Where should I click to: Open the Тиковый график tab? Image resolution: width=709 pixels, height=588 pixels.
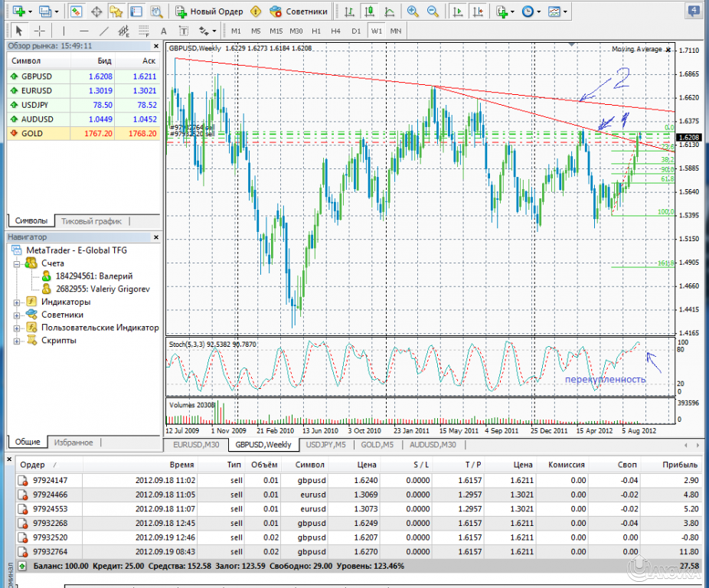91,220
